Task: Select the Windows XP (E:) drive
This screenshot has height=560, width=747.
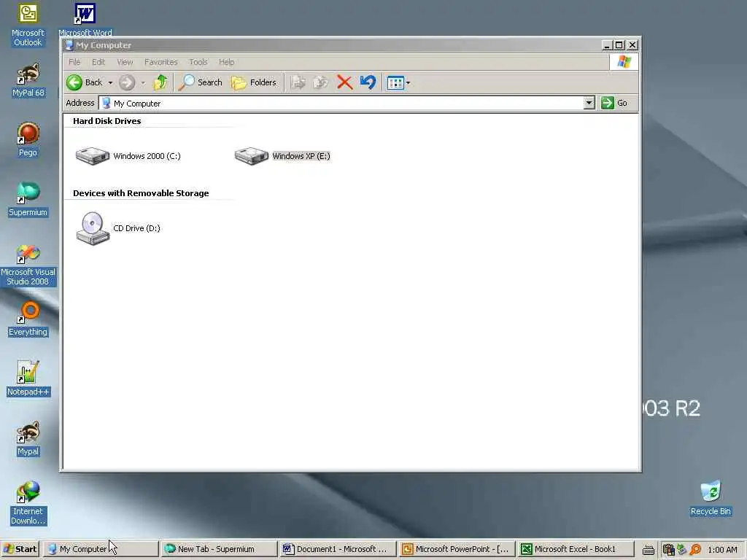Action: point(282,156)
